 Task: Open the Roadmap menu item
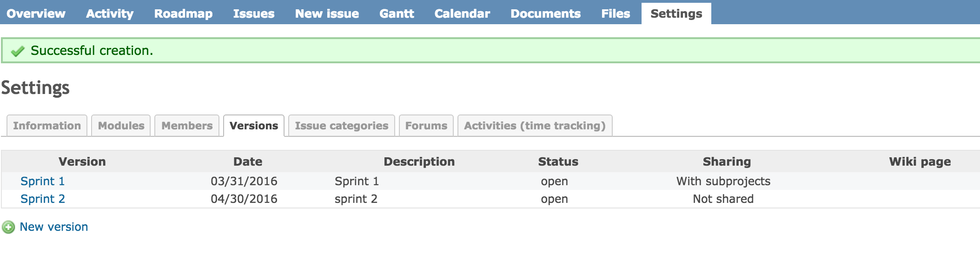(x=183, y=13)
